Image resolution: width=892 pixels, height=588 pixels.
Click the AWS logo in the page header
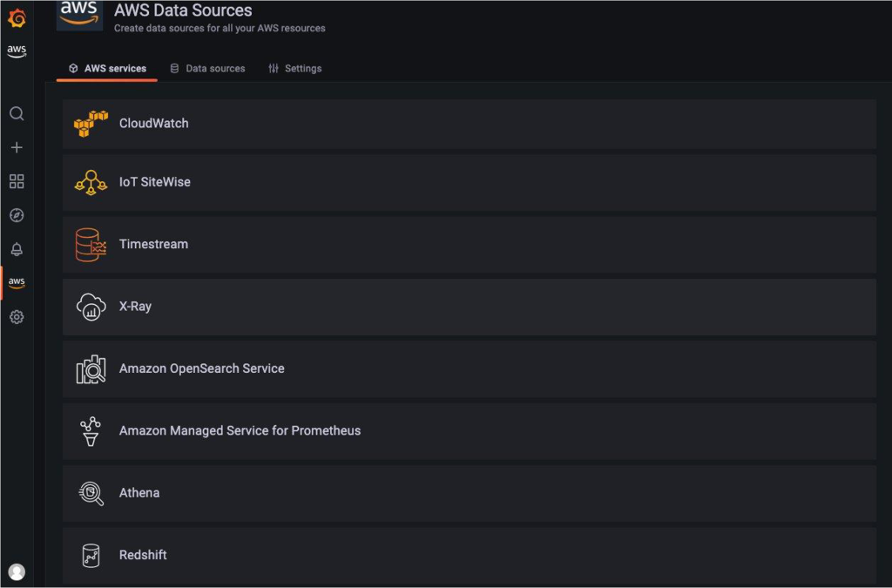(x=79, y=14)
